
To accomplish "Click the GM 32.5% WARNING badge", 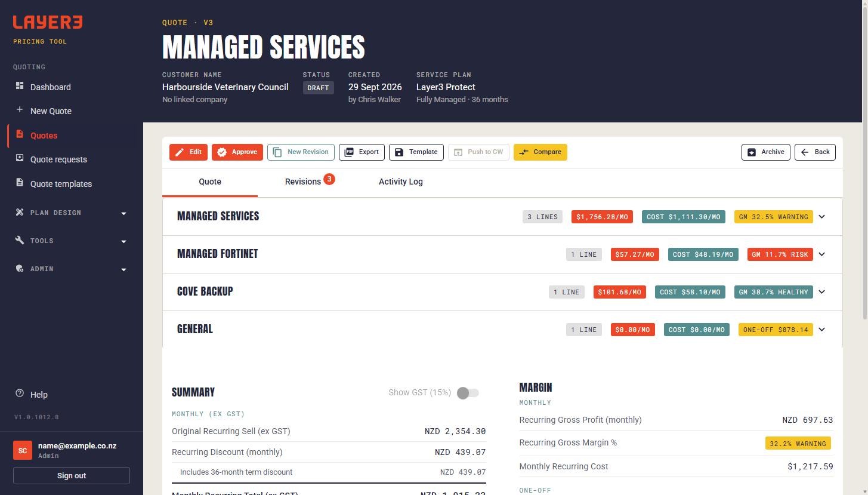I will 774,217.
